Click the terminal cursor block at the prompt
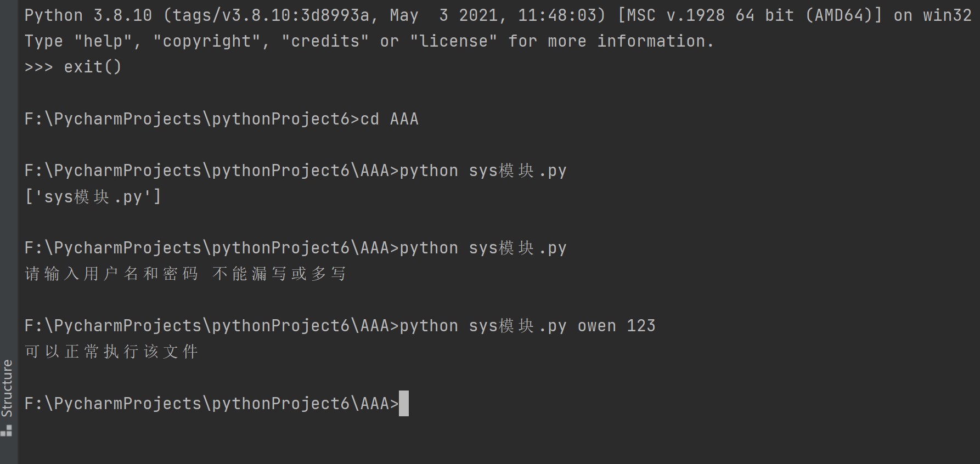980x464 pixels. coord(404,404)
